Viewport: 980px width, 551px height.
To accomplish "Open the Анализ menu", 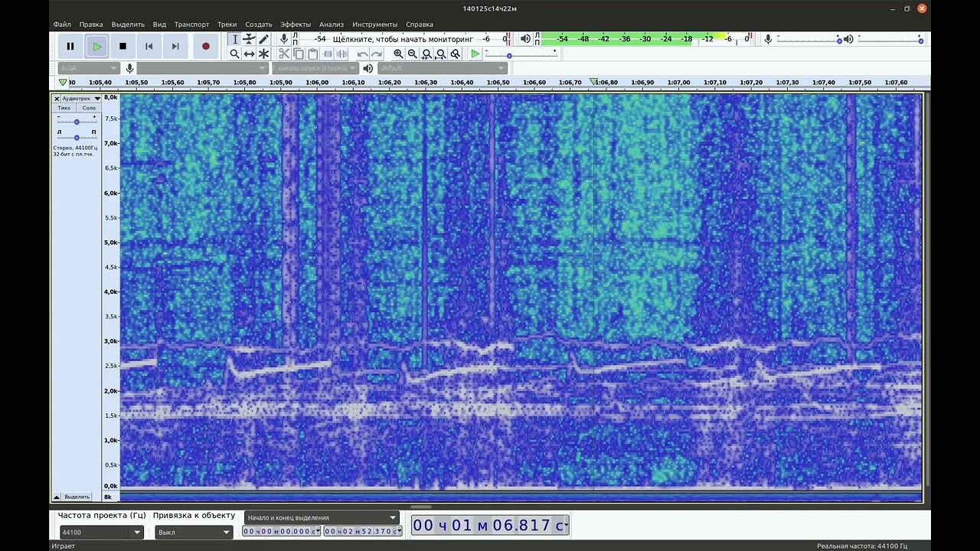I will [332, 24].
